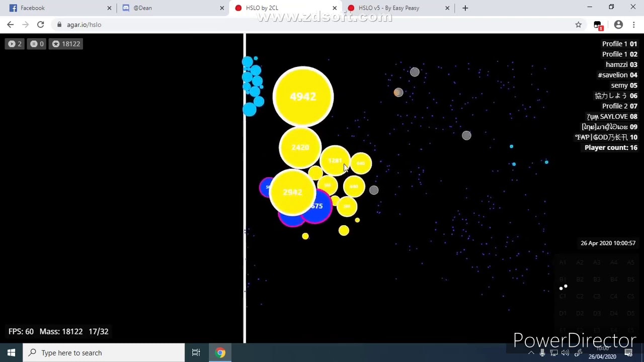Open a new browser tab
644x362 pixels.
click(x=465, y=8)
